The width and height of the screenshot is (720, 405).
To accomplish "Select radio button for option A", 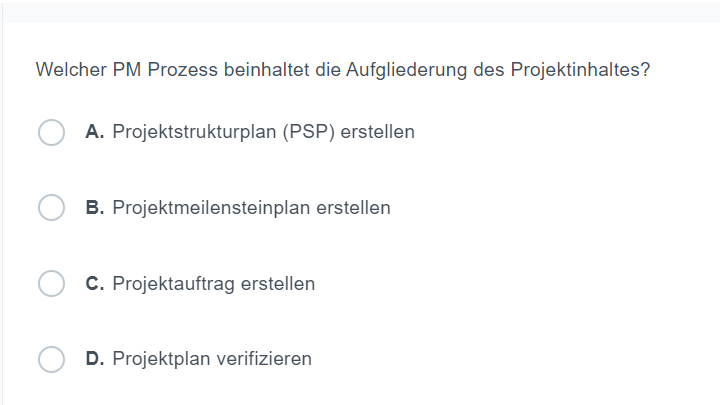I will click(x=52, y=132).
